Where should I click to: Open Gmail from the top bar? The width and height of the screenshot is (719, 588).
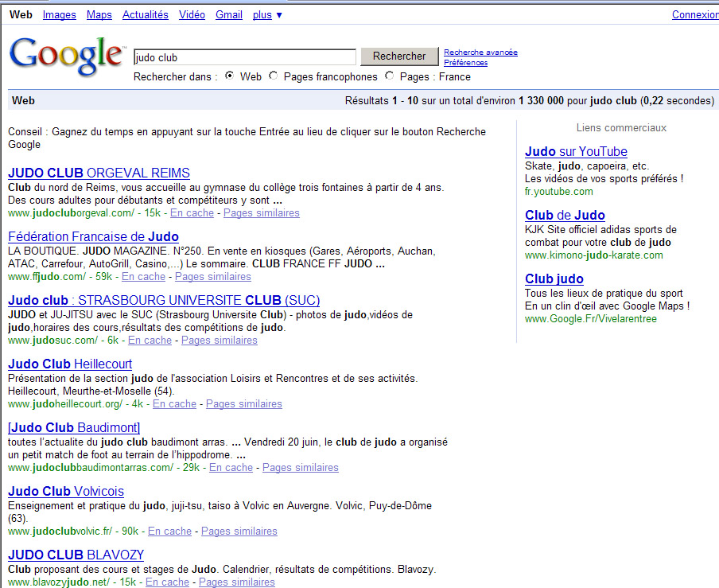(x=229, y=14)
